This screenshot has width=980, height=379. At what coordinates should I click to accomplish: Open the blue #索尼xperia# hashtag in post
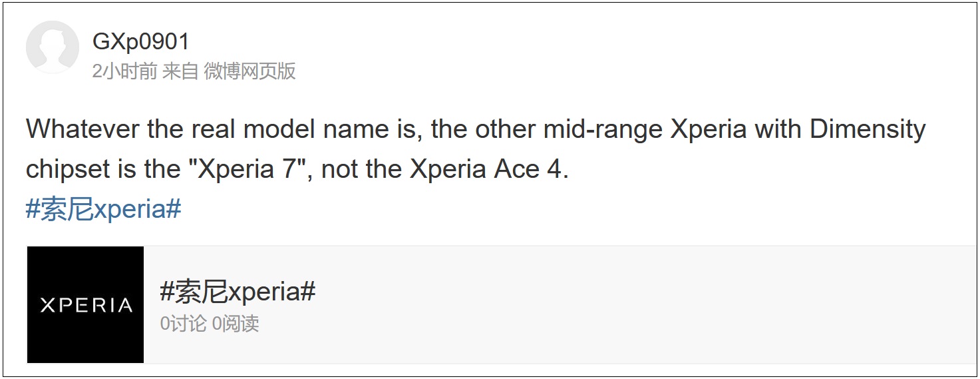pyautogui.click(x=103, y=209)
